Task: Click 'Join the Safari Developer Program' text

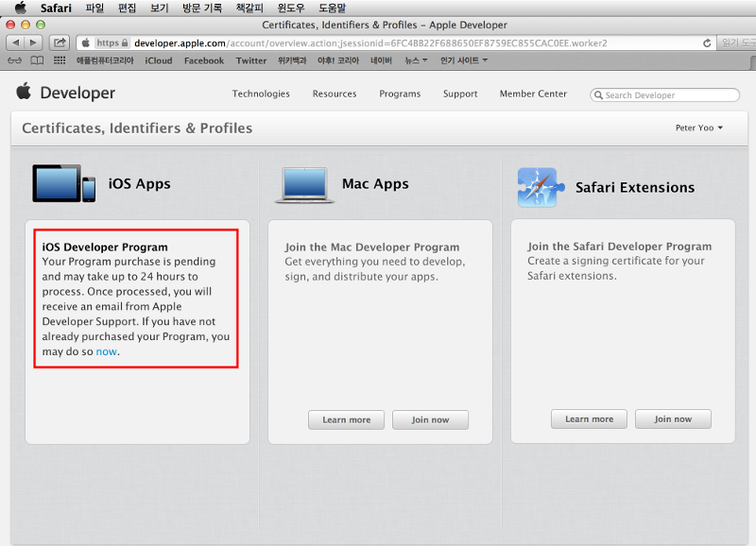Action: (x=620, y=247)
